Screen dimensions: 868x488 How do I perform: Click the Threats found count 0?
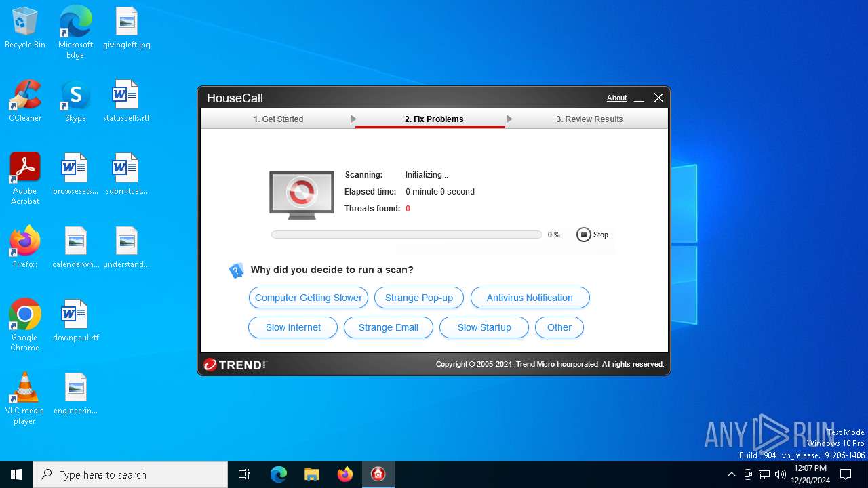tap(408, 209)
